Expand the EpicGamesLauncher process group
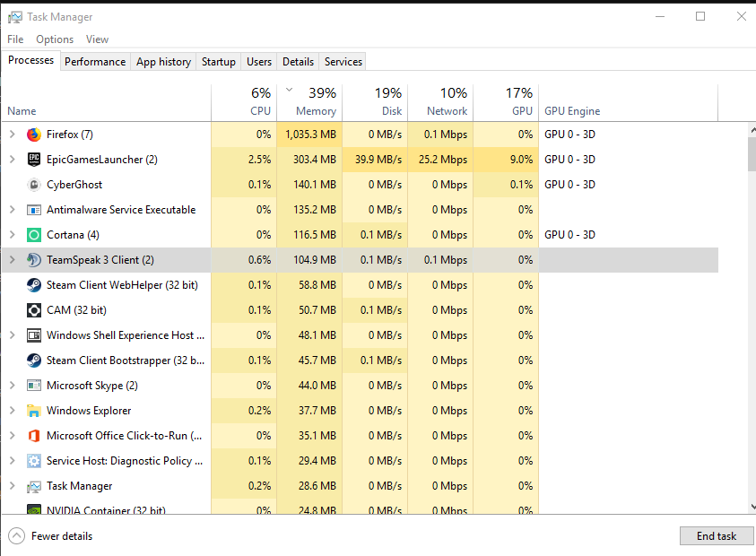756x556 pixels. pyautogui.click(x=12, y=160)
